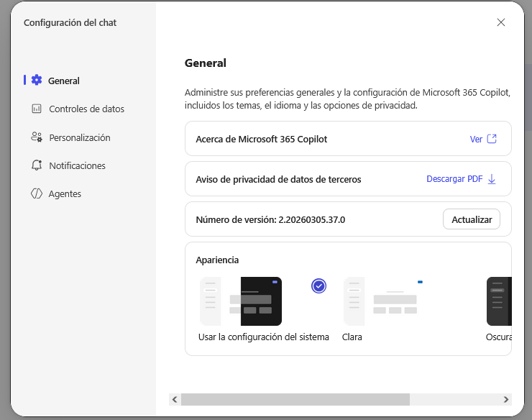Click the external-link icon beside Ver
This screenshot has height=420, width=532.
pos(492,139)
